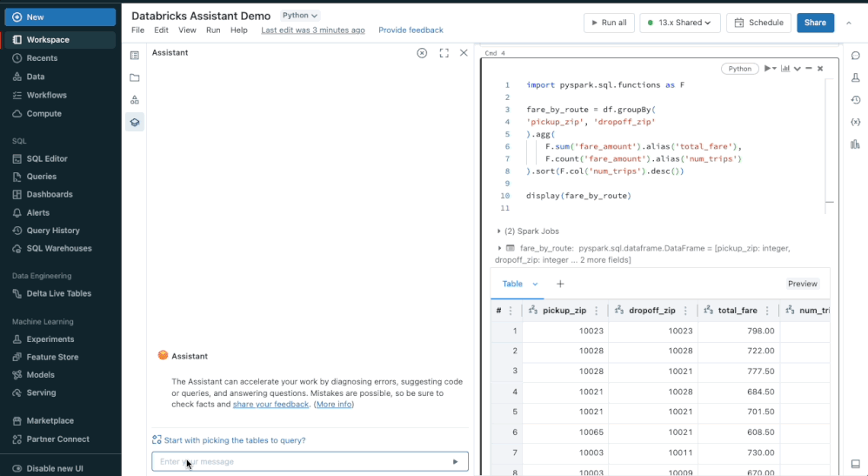Viewport: 868px width, 476px height.
Task: Select SQL Editor in the left sidebar
Action: tap(47, 158)
